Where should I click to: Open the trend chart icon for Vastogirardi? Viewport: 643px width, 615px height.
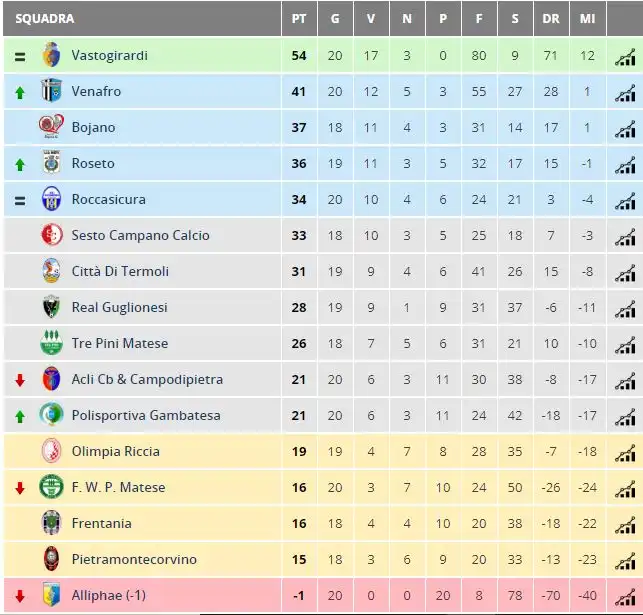coord(625,57)
